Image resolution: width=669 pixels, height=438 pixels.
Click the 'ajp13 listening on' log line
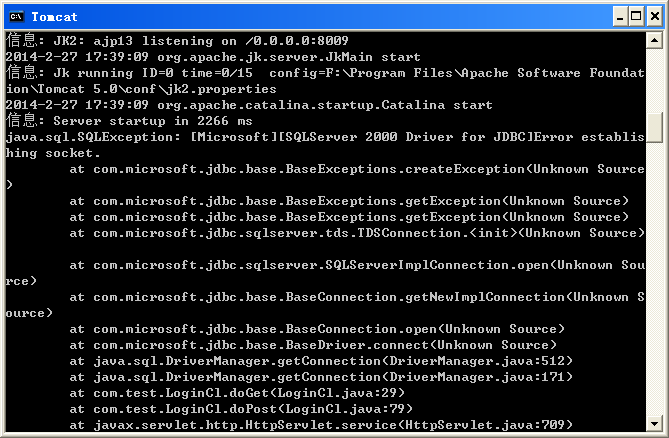tap(177, 41)
